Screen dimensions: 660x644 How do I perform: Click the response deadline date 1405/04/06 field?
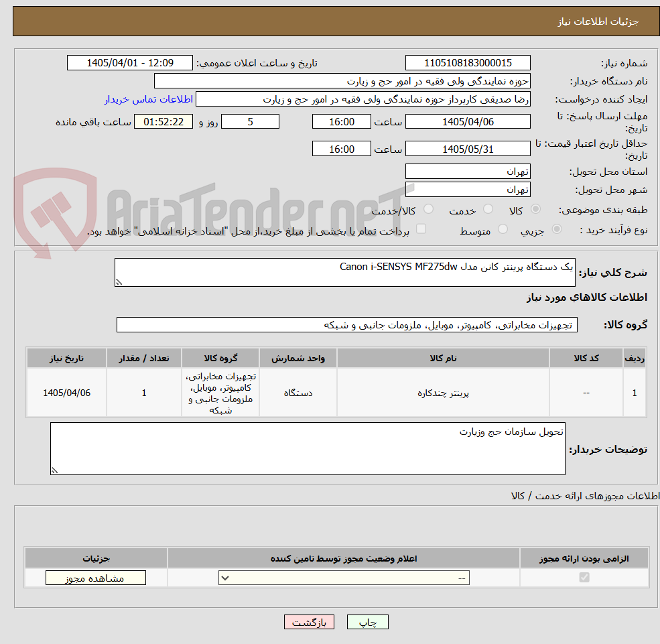point(468,122)
